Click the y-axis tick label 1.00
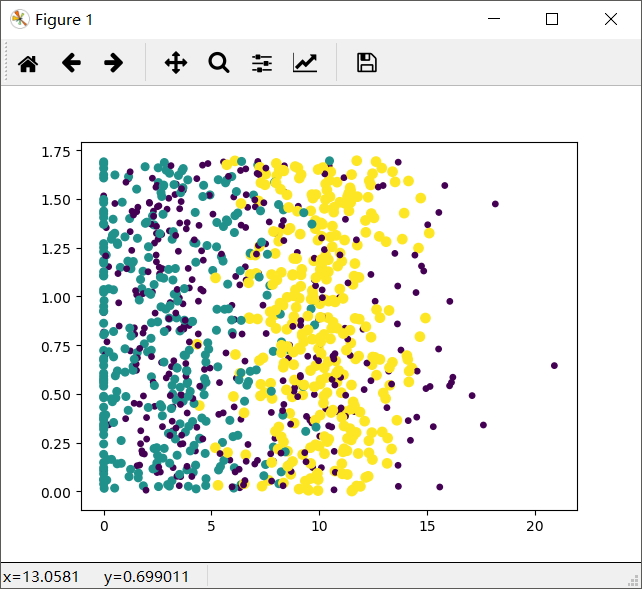The width and height of the screenshot is (642, 589). click(x=56, y=298)
